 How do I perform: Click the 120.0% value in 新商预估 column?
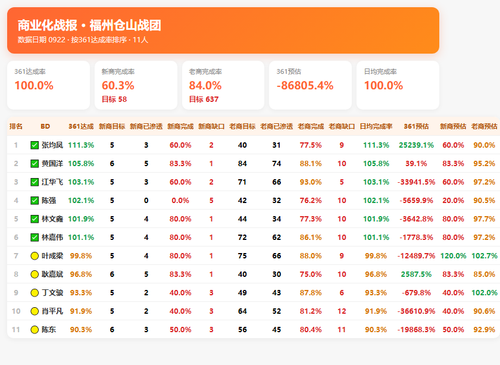pos(453,256)
